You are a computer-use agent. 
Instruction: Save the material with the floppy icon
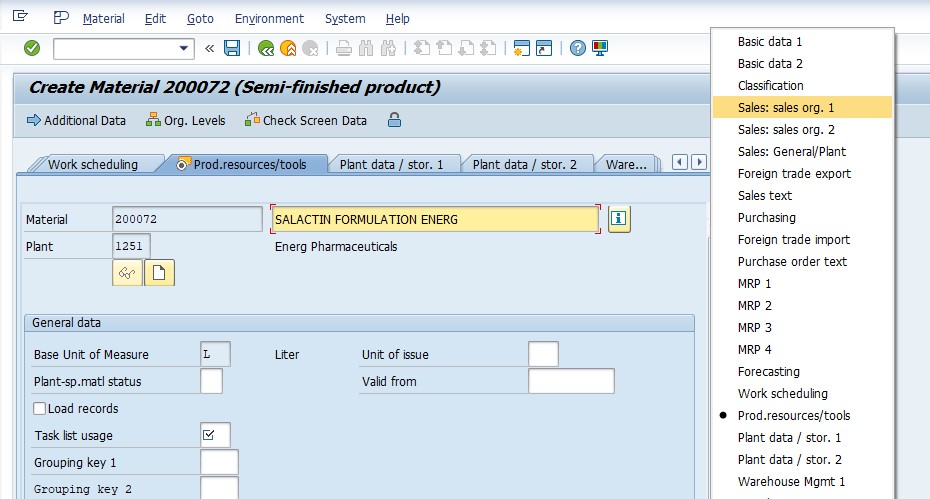232,48
